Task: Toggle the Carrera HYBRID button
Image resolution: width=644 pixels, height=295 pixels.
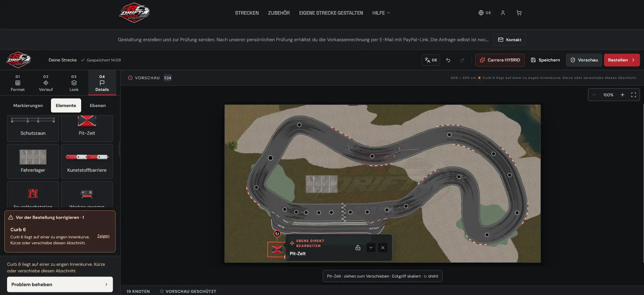Action: click(500, 60)
